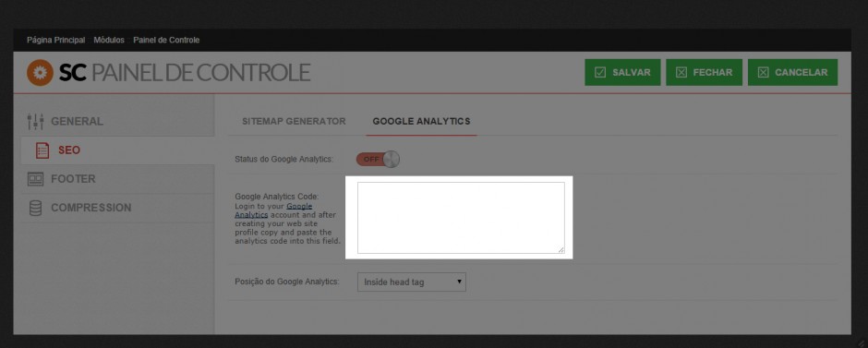Toggle the Google Analytics status switch
868x348 pixels.
coord(378,160)
